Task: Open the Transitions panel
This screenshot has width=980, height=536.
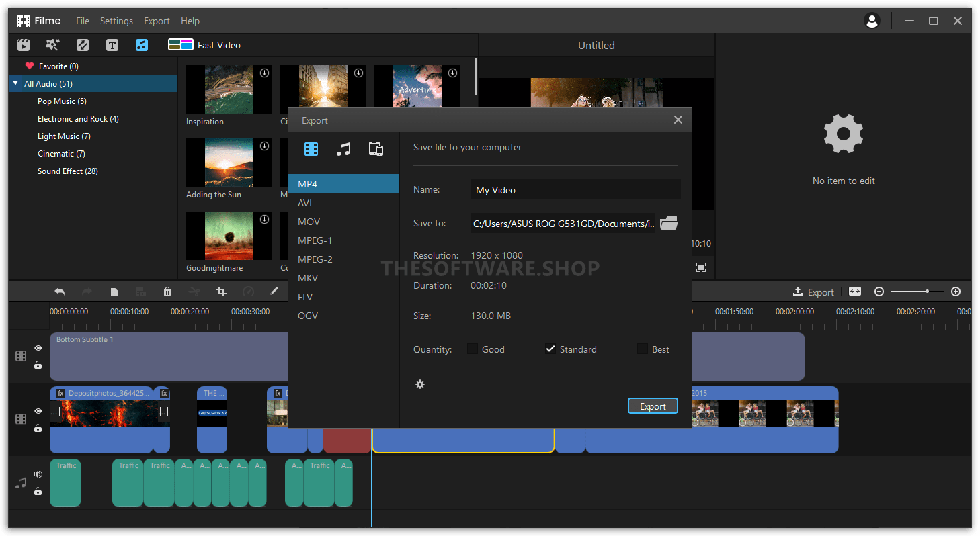Action: (82, 44)
